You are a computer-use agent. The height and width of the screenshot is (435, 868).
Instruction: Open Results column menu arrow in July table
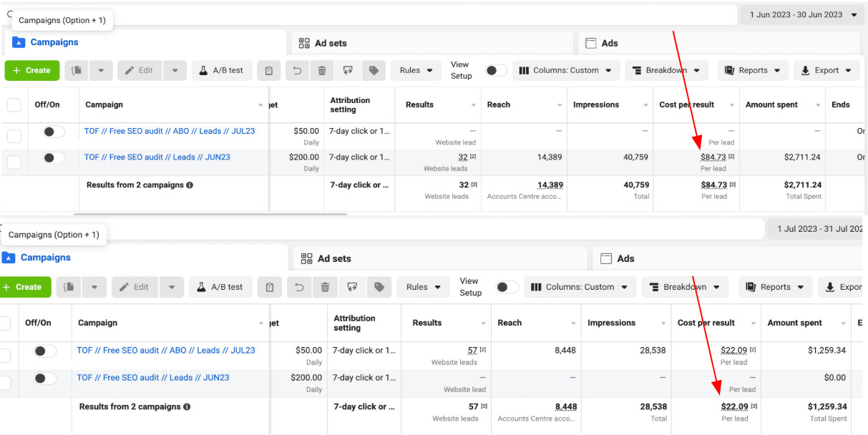[x=484, y=323]
